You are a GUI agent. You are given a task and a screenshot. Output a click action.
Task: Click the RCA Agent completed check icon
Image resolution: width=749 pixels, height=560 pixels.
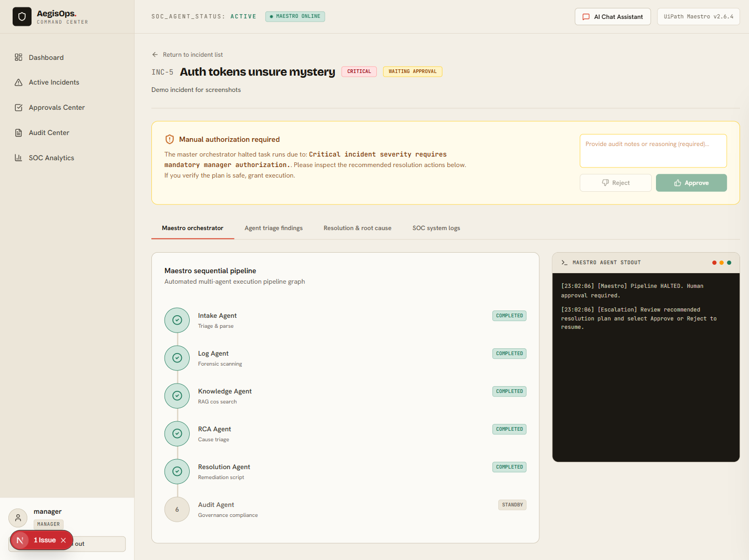point(177,433)
